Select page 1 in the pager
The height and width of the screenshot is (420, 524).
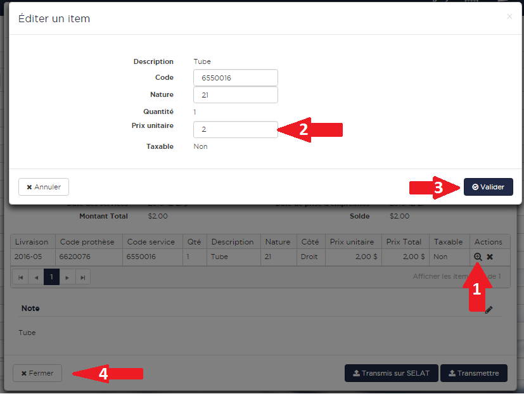click(51, 277)
